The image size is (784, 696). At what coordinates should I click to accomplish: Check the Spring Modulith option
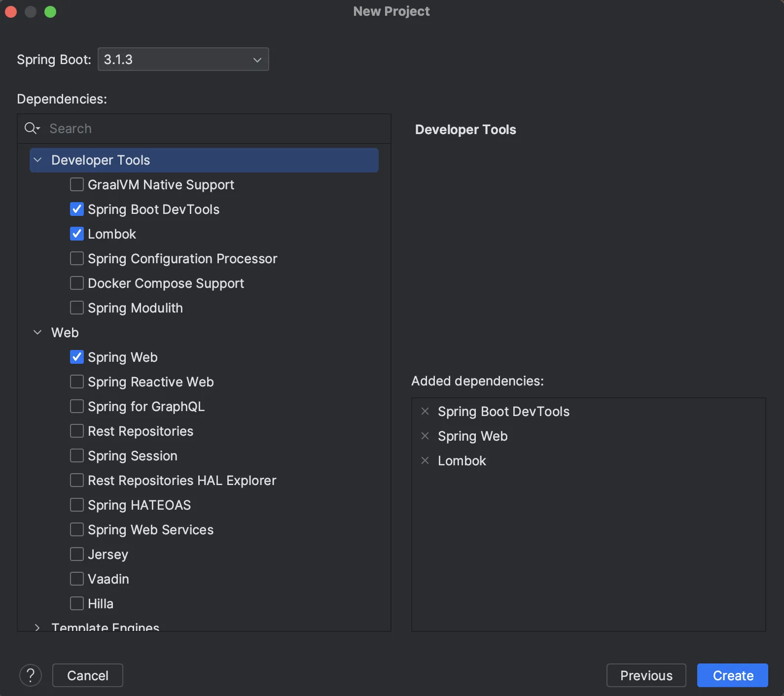77,308
